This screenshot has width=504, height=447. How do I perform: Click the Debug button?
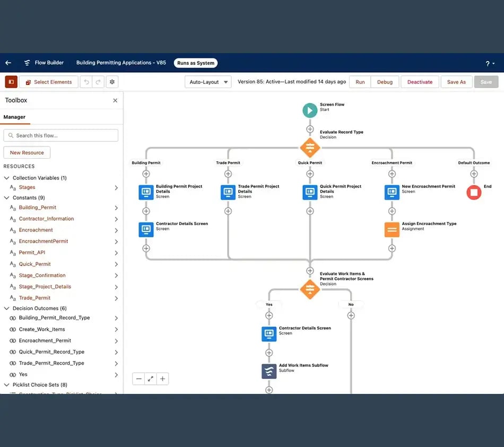[385, 82]
